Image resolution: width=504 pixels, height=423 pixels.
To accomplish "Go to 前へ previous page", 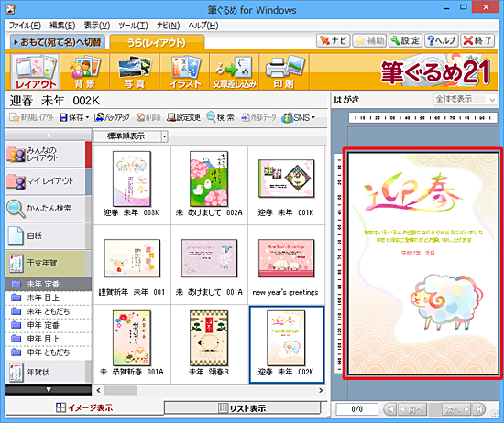I will tap(412, 409).
